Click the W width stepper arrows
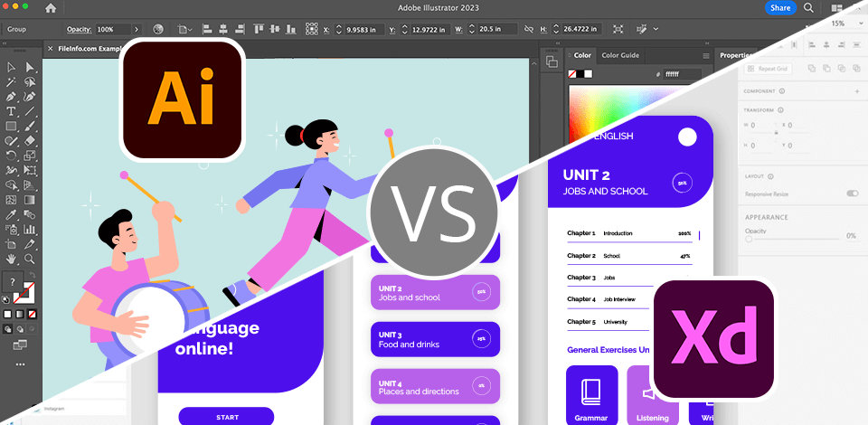The height and width of the screenshot is (425, 868). (472, 29)
